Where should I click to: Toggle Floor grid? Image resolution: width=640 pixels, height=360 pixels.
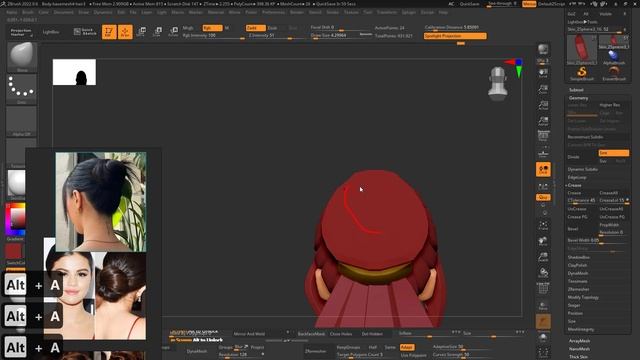pyautogui.click(x=543, y=153)
